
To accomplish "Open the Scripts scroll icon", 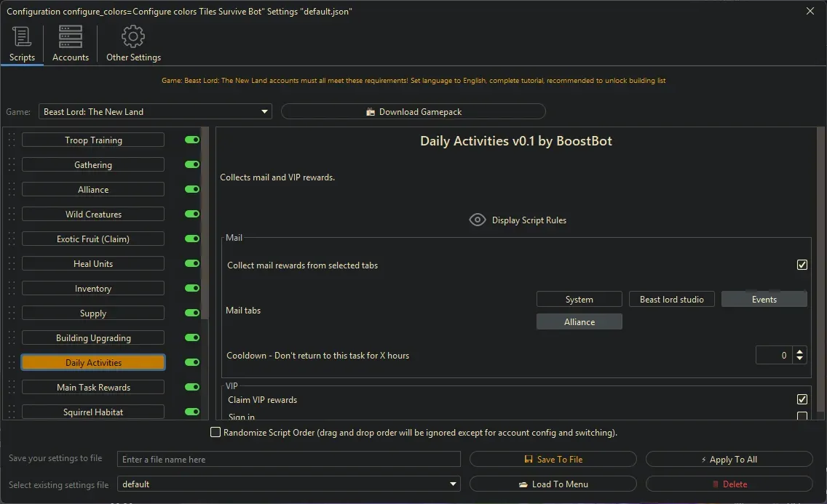I will (22, 36).
